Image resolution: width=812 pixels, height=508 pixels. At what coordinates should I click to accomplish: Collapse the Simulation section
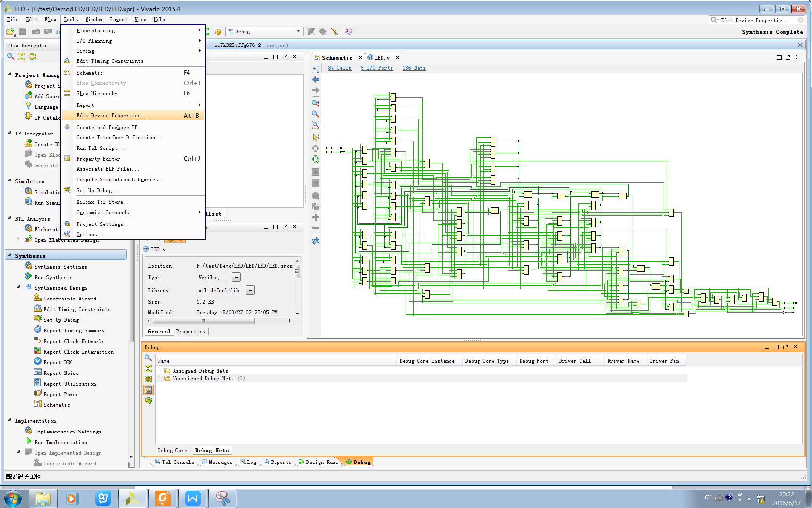click(x=9, y=180)
